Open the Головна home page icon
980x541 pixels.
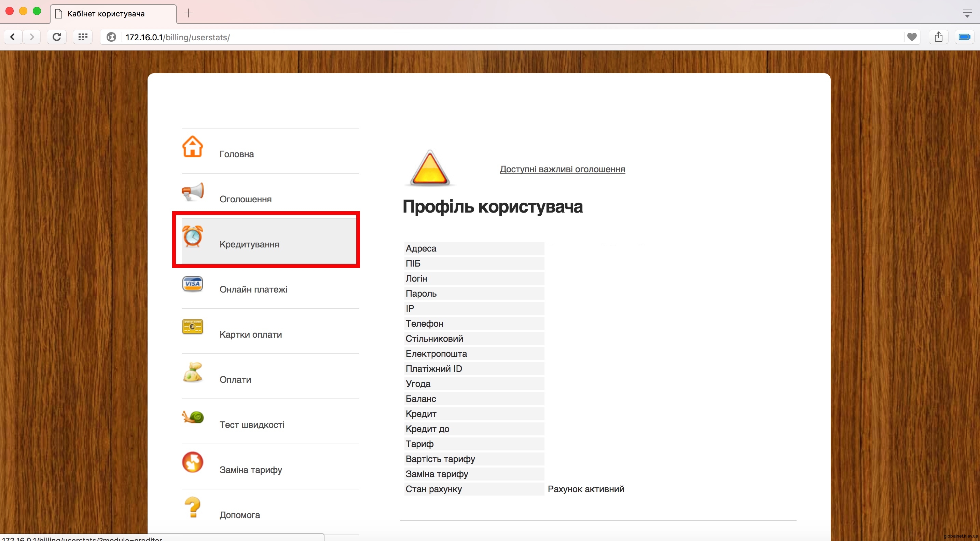pos(193,147)
